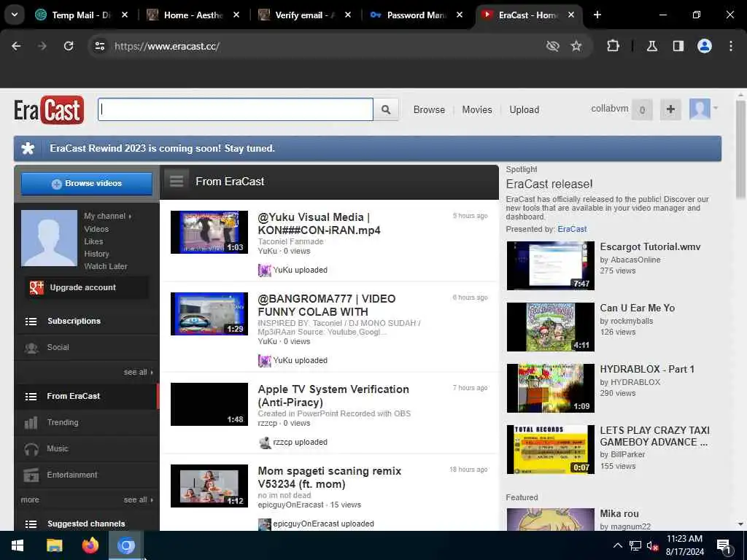
Task: Click the Entertainment icon
Action: point(31,475)
